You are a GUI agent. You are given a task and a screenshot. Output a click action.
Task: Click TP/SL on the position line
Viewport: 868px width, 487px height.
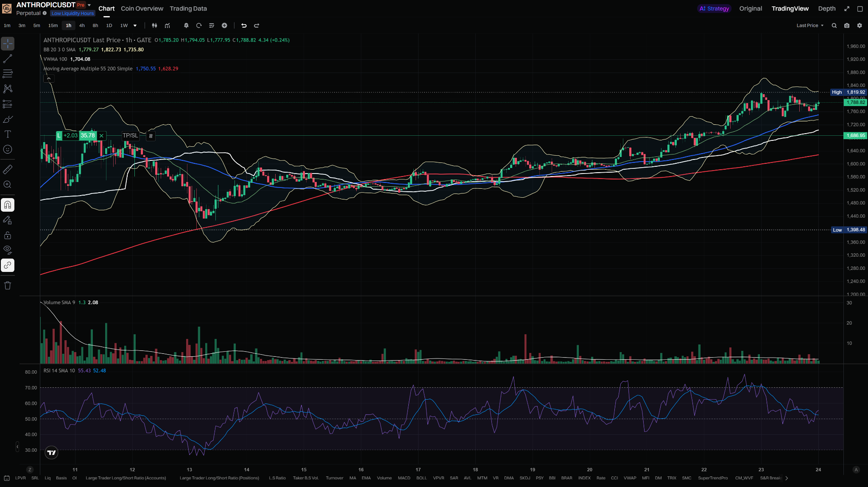[130, 136]
